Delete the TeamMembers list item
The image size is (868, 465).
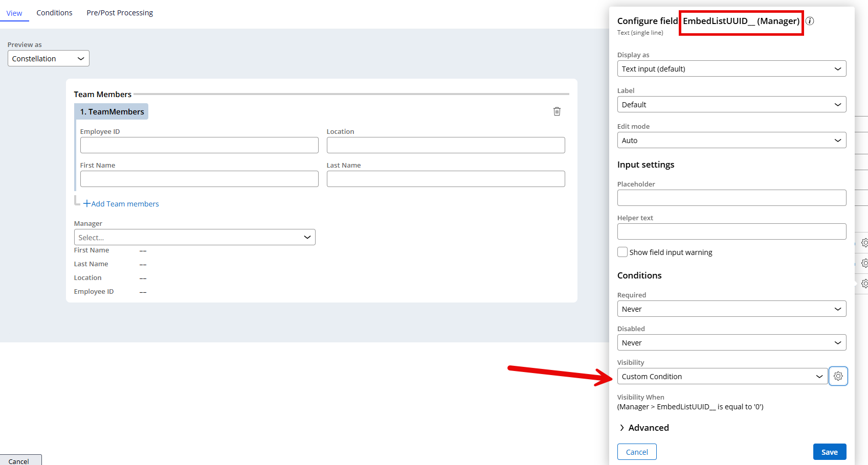point(557,111)
